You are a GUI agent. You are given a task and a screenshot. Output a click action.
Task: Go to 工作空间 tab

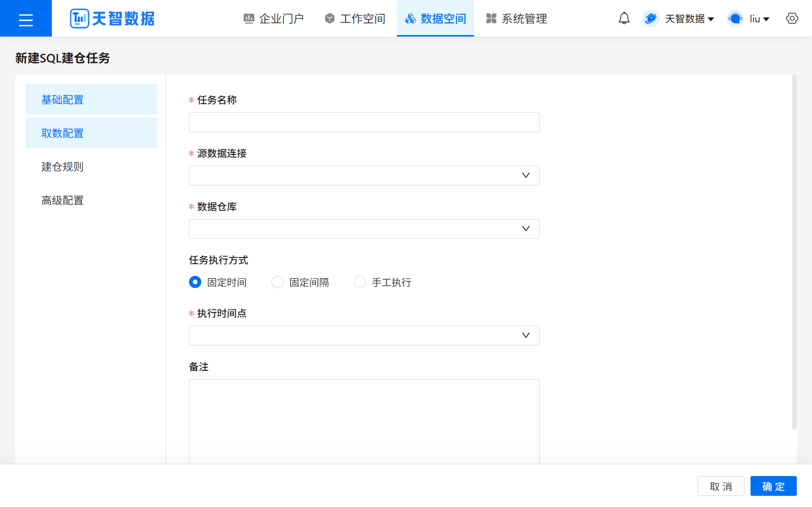tap(355, 19)
